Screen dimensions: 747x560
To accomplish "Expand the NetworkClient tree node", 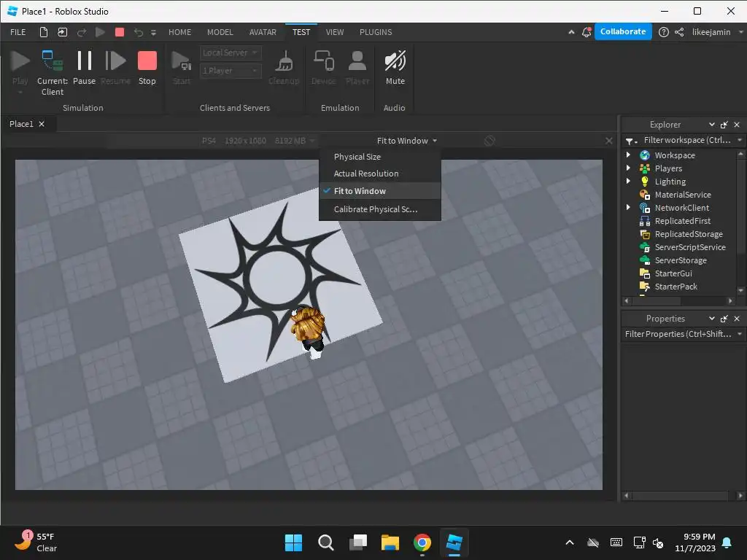I will 628,207.
